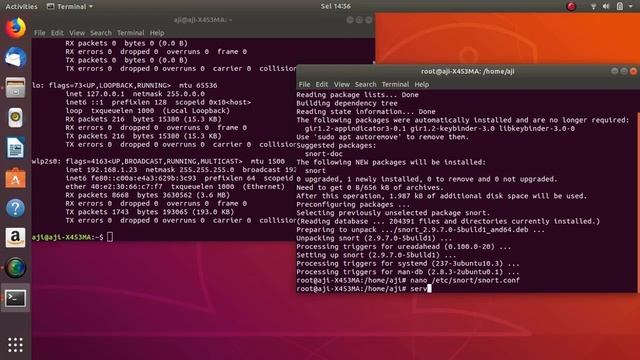The image size is (640, 360).
Task: Open the Wi-Fi network status icon
Action: pyautogui.click(x=593, y=6)
